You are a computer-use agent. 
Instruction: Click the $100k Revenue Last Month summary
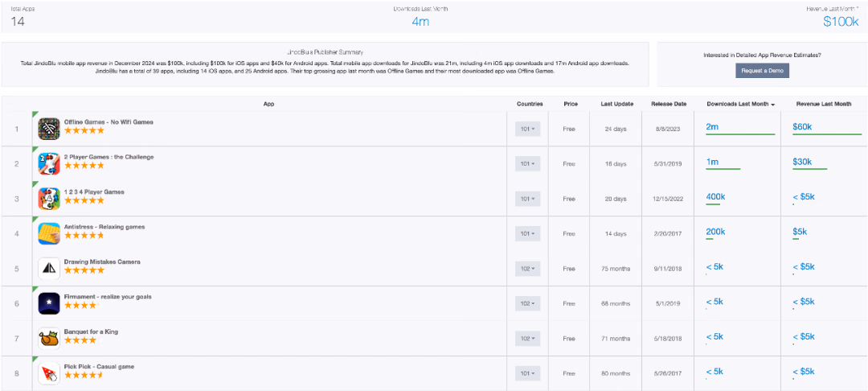pos(841,22)
